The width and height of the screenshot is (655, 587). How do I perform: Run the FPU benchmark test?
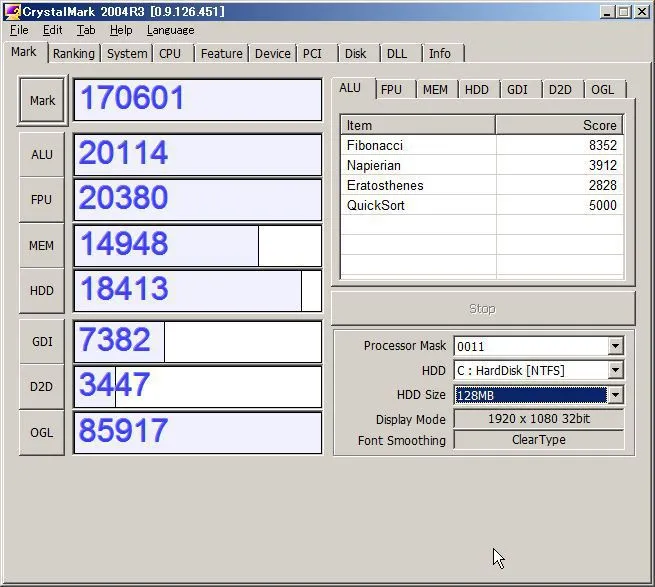click(x=42, y=199)
